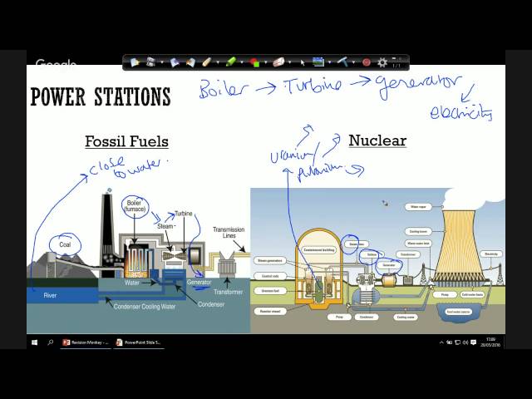Expand highlighter options dropdown arrow
Image resolution: width=532 pixels, height=399 pixels.
pos(242,62)
